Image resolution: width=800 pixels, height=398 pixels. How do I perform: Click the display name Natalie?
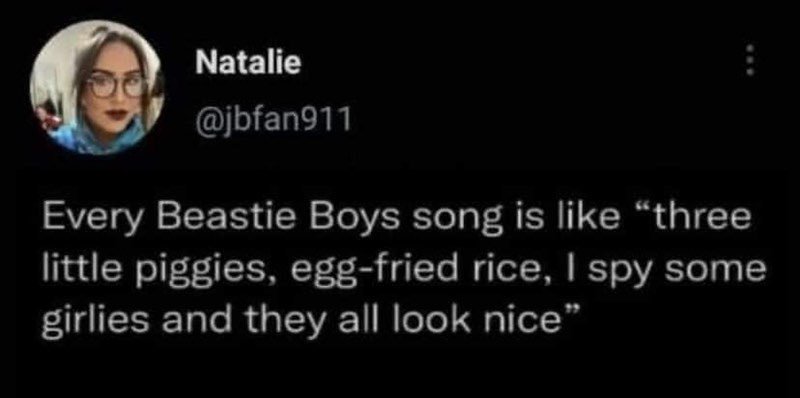(248, 64)
